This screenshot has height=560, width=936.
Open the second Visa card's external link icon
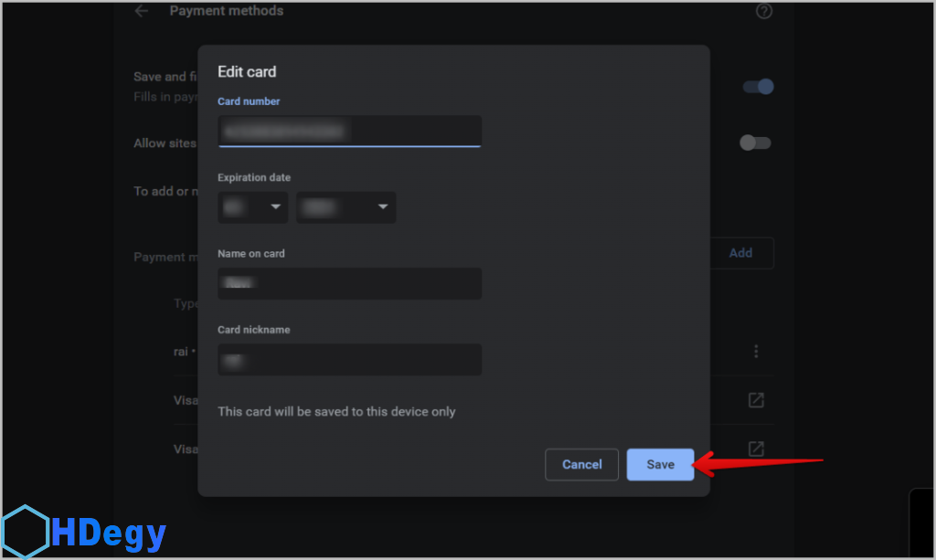coord(756,449)
